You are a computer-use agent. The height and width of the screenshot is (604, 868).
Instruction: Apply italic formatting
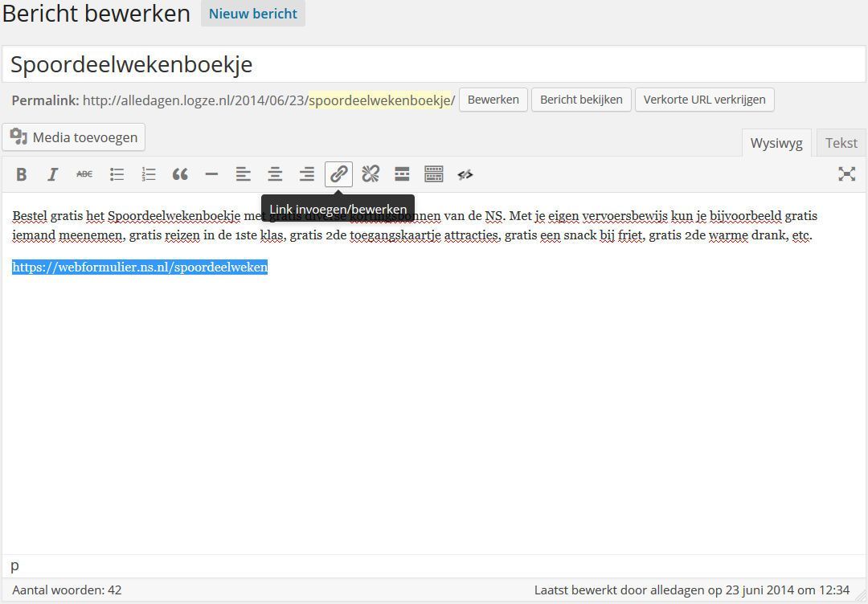click(x=53, y=174)
